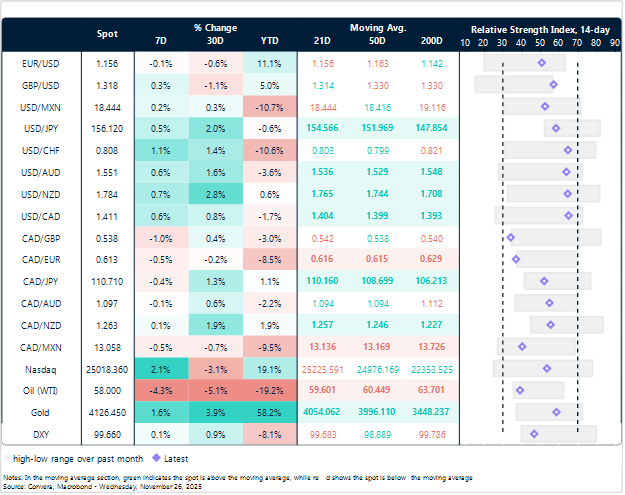
Task: Click the RSI diamond marker for EUR/USD
Action: coord(542,63)
